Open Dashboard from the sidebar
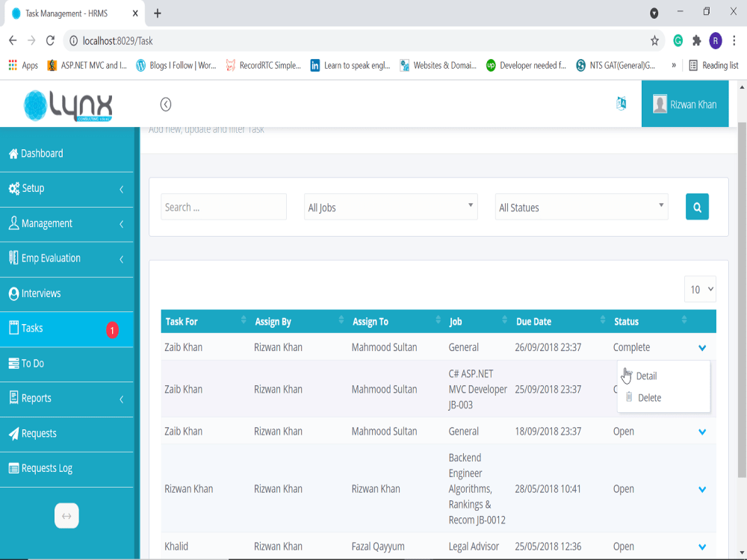The width and height of the screenshot is (747, 560). 66,153
